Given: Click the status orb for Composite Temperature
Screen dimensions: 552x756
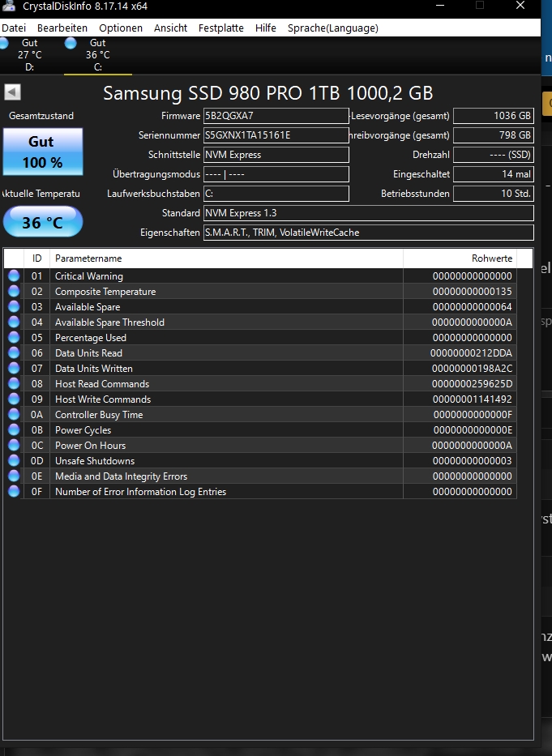Looking at the screenshot, I should [x=14, y=291].
